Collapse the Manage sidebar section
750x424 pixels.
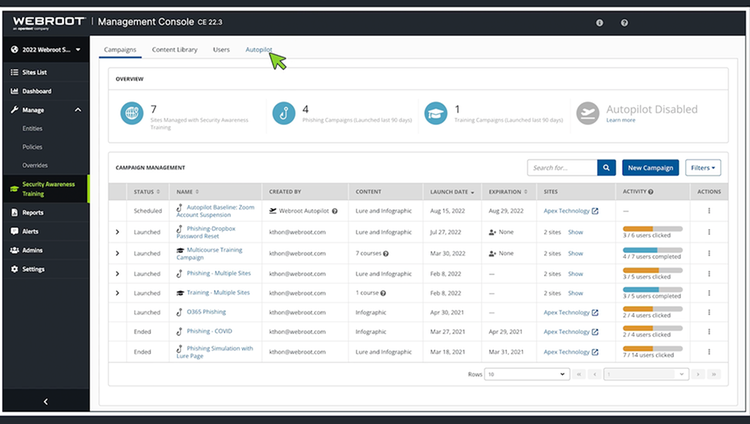(x=78, y=110)
